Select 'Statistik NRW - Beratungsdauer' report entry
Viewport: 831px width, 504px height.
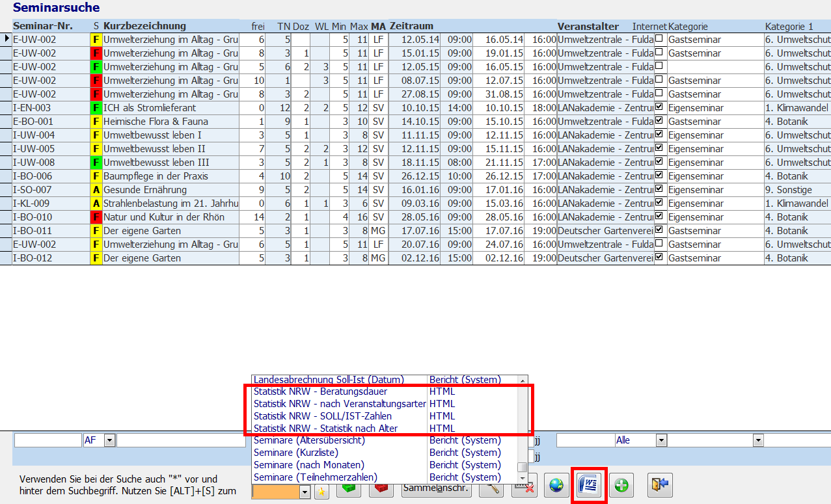320,391
